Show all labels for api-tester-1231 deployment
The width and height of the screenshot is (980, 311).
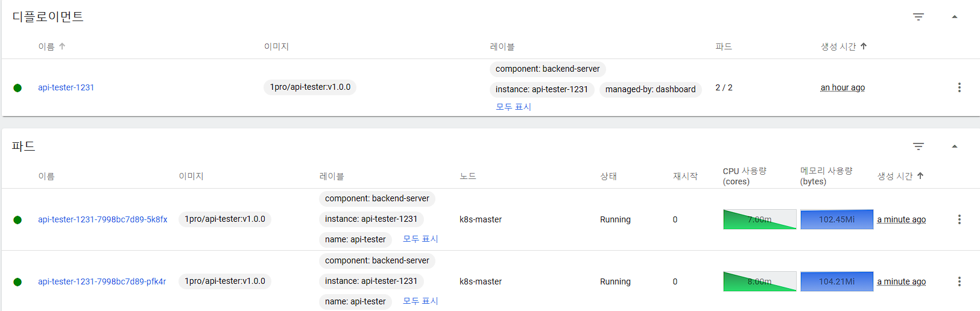click(513, 107)
